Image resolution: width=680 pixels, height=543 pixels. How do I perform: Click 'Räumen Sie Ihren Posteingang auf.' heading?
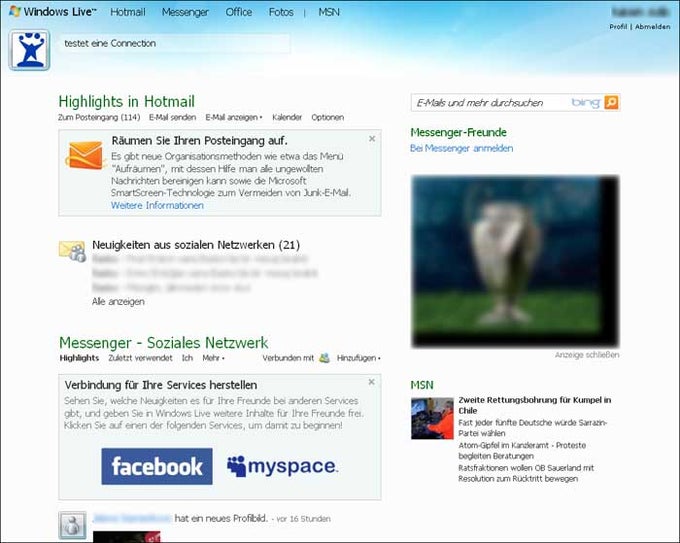[199, 141]
